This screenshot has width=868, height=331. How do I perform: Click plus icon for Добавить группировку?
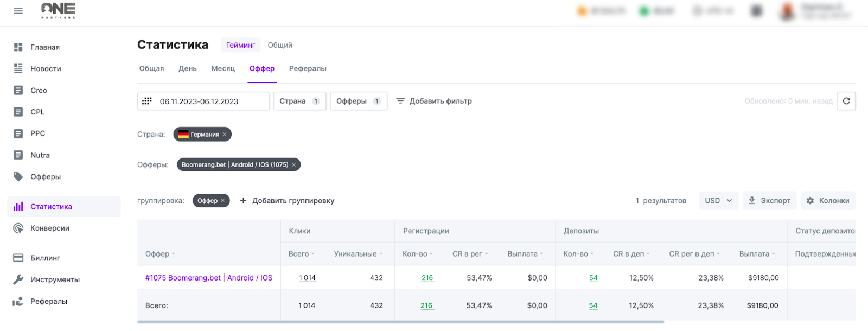click(243, 200)
